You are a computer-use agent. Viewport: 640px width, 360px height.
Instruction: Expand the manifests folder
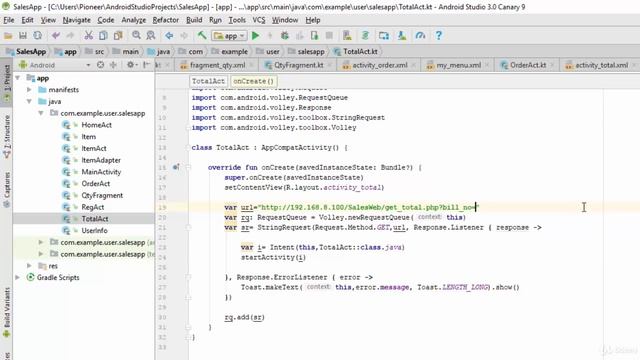click(29, 90)
